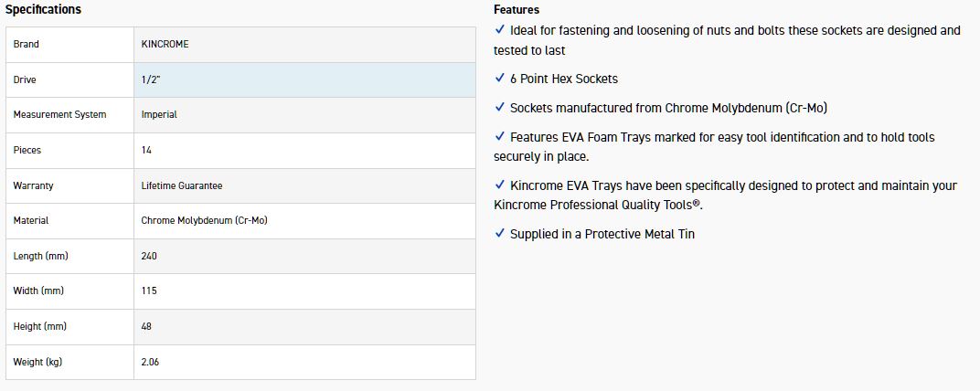Select the Width (mm) value 115
980x391 pixels.
coord(149,291)
